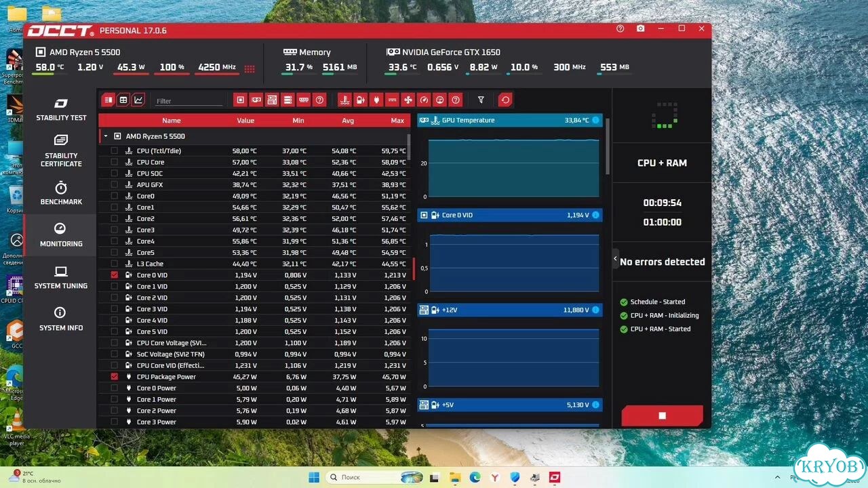Image resolution: width=868 pixels, height=488 pixels.
Task: Switch to table view layout icon
Action: 123,100
